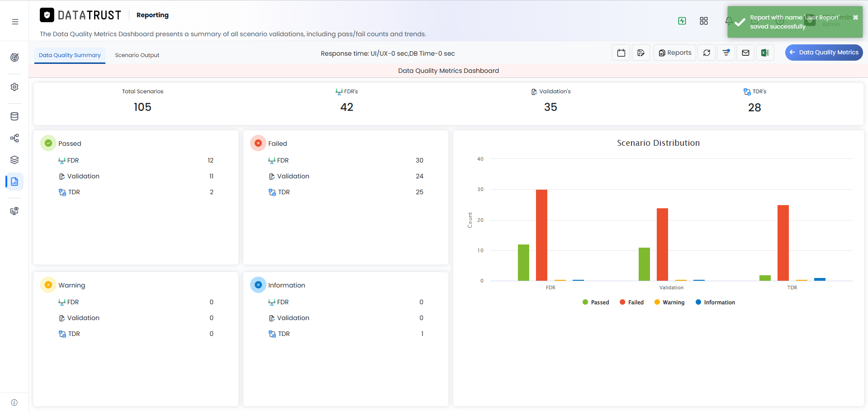This screenshot has width=868, height=412.
Task: Click the Validation's count 35
Action: click(550, 107)
